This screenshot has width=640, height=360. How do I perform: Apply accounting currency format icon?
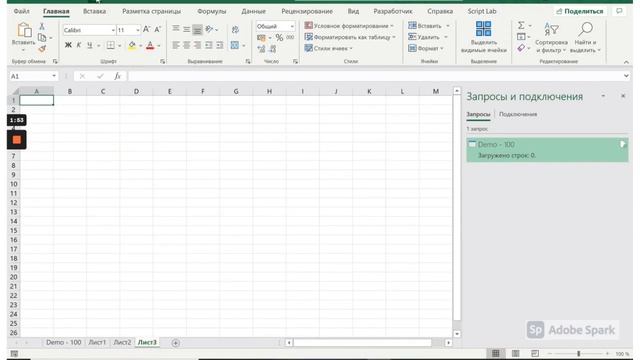pos(261,38)
